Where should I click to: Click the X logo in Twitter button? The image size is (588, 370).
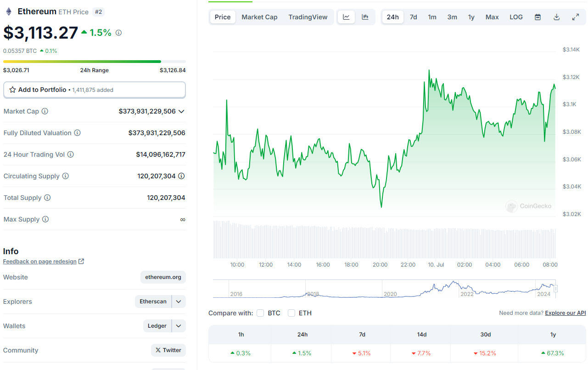coord(158,350)
